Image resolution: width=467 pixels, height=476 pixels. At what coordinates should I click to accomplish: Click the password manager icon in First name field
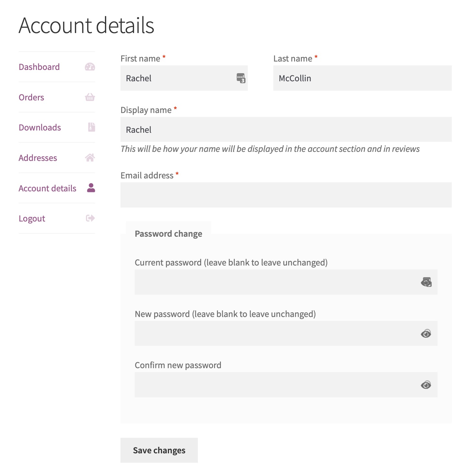click(x=241, y=78)
